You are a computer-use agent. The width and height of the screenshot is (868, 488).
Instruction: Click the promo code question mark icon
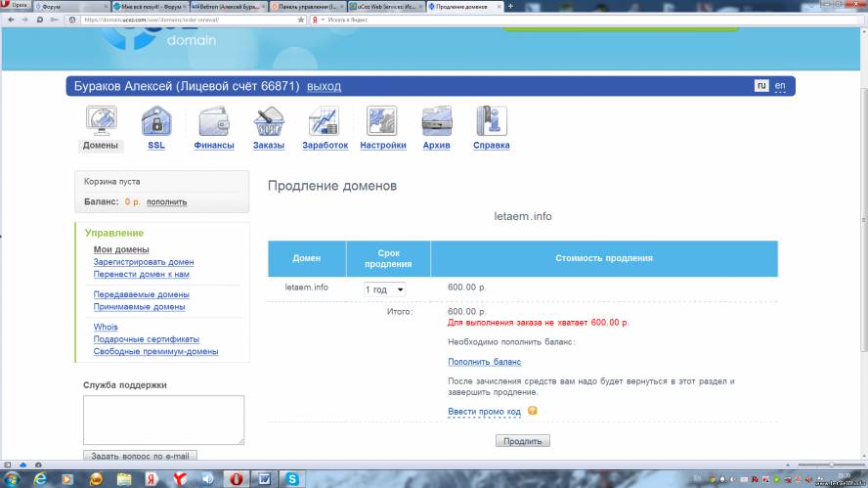(x=533, y=411)
